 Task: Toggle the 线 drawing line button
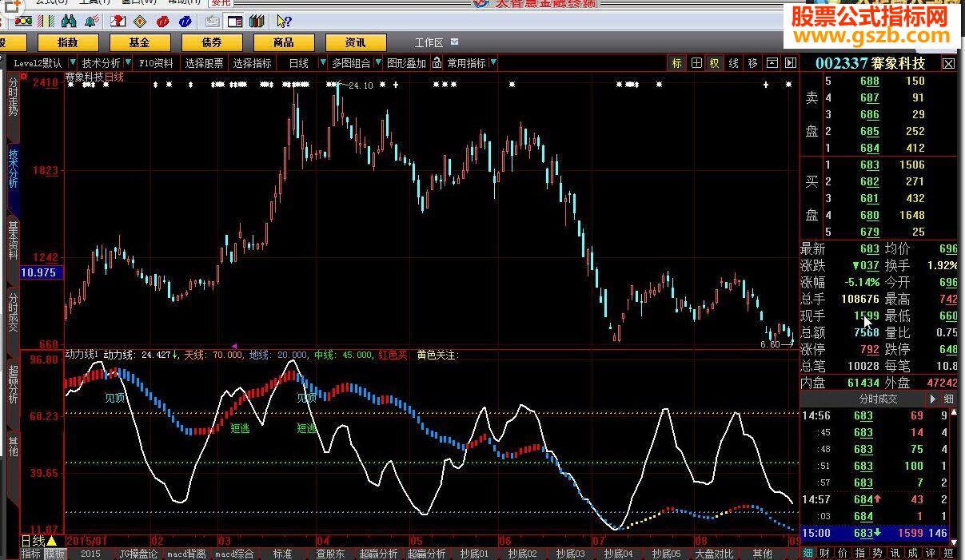[733, 63]
